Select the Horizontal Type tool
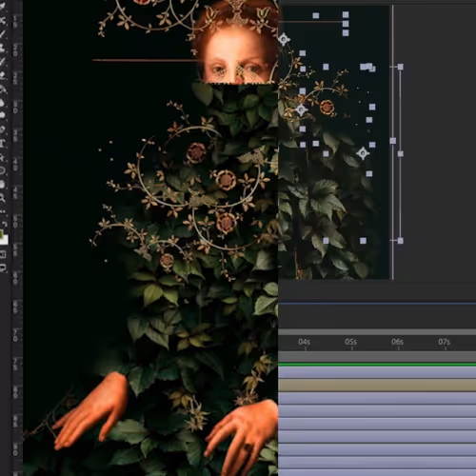 3,144
